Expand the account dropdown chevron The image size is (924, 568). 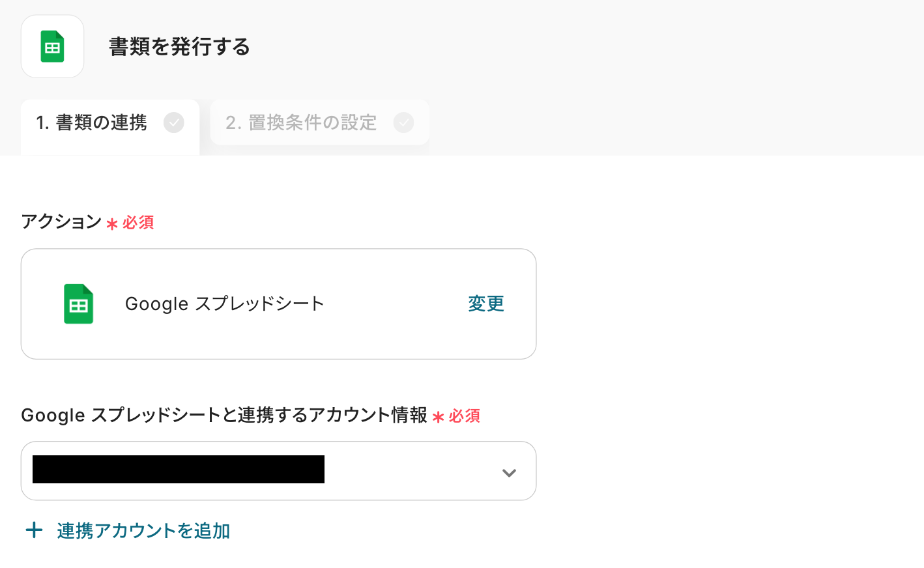pyautogui.click(x=509, y=473)
